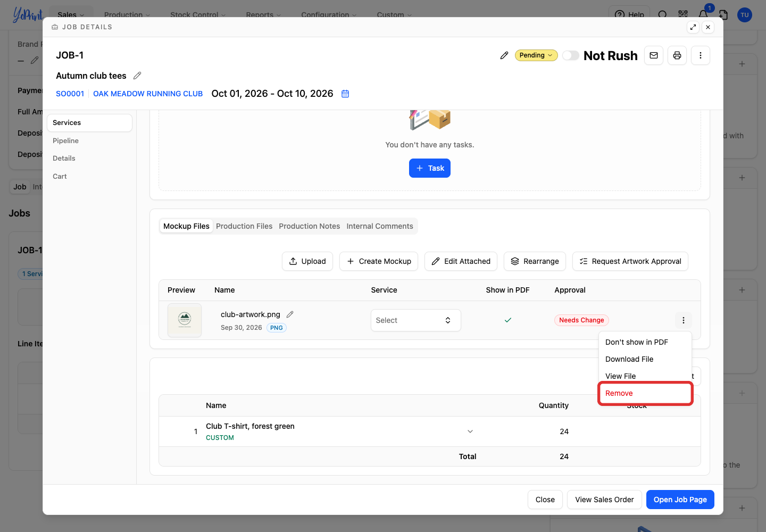This screenshot has width=766, height=532.
Task: Click Create Mockup button
Action: 379,261
